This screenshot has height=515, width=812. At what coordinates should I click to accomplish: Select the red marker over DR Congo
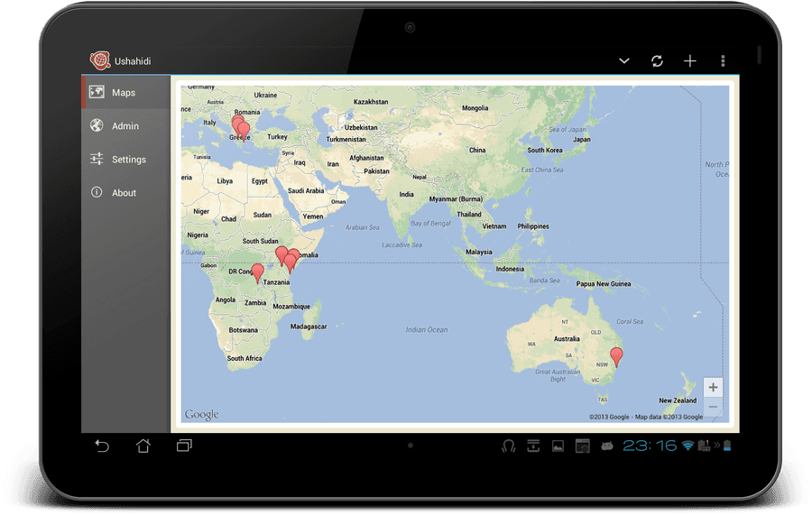[x=257, y=273]
